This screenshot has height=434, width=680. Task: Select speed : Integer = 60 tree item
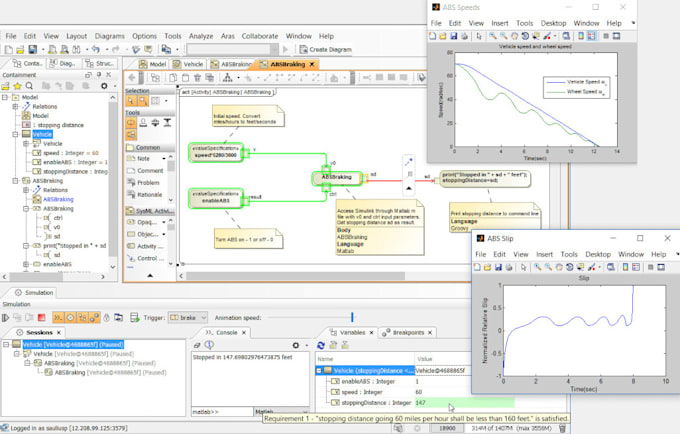pos(65,153)
